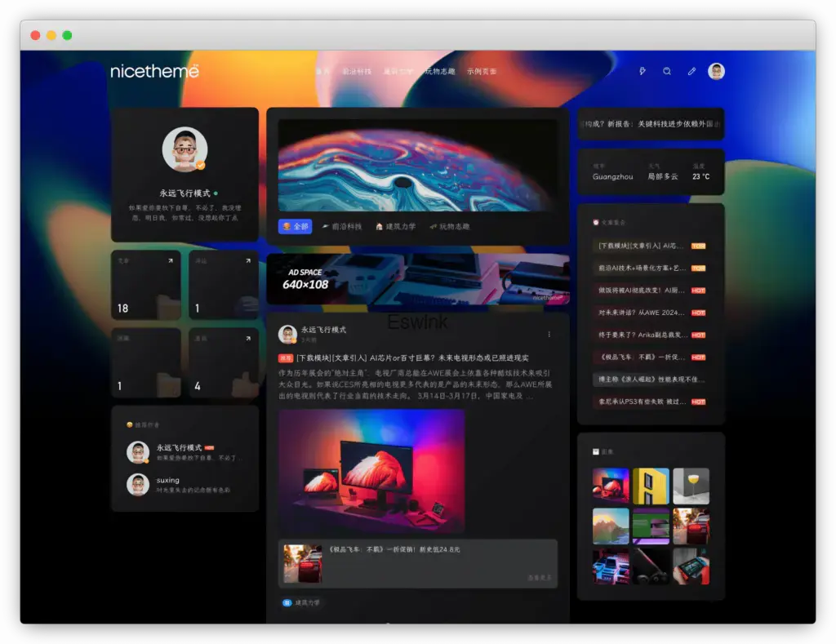The image size is (836, 644).
Task: Click the nicetheme logo in header
Action: click(154, 72)
